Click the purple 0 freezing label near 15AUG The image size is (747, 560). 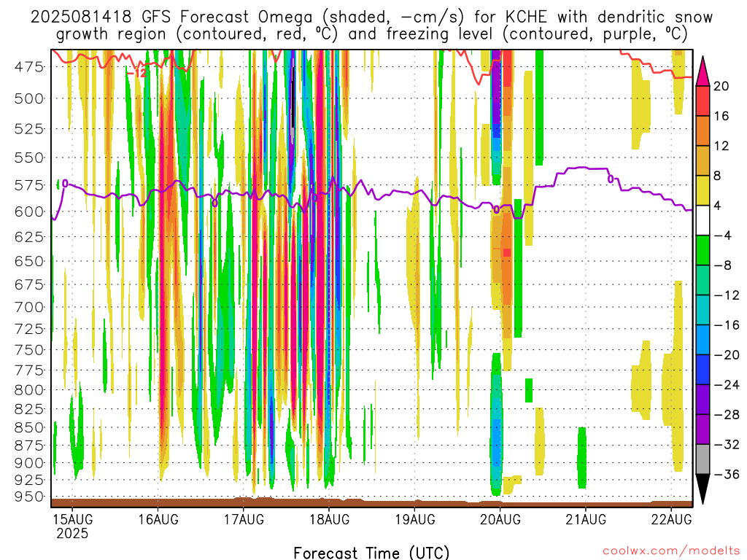coord(65,183)
